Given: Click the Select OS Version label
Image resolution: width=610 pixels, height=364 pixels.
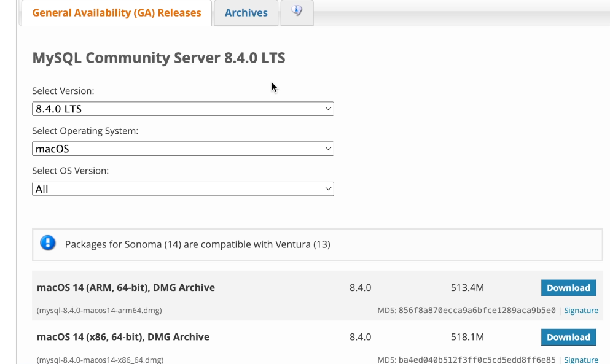Looking at the screenshot, I should pos(71,171).
